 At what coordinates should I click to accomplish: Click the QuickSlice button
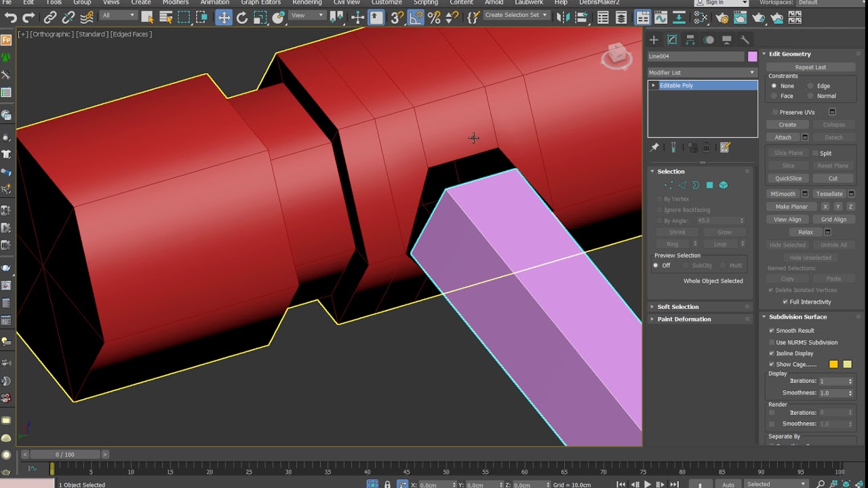788,179
